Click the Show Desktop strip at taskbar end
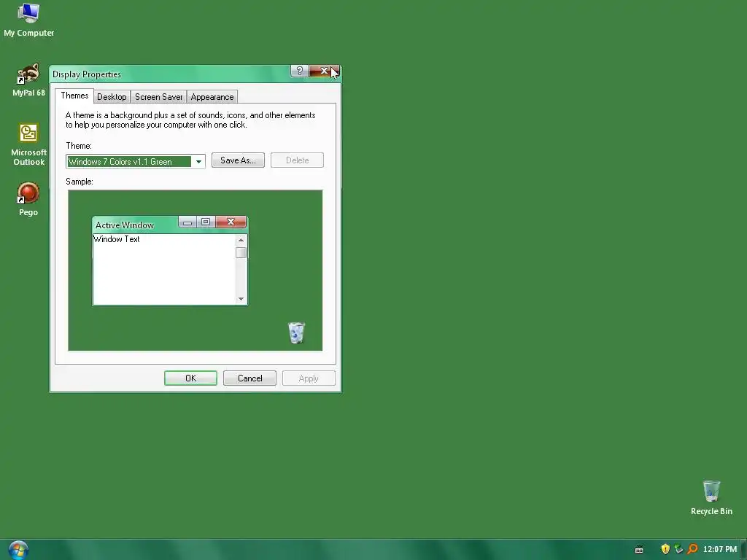Screen dimensions: 747x560 coord(743,550)
